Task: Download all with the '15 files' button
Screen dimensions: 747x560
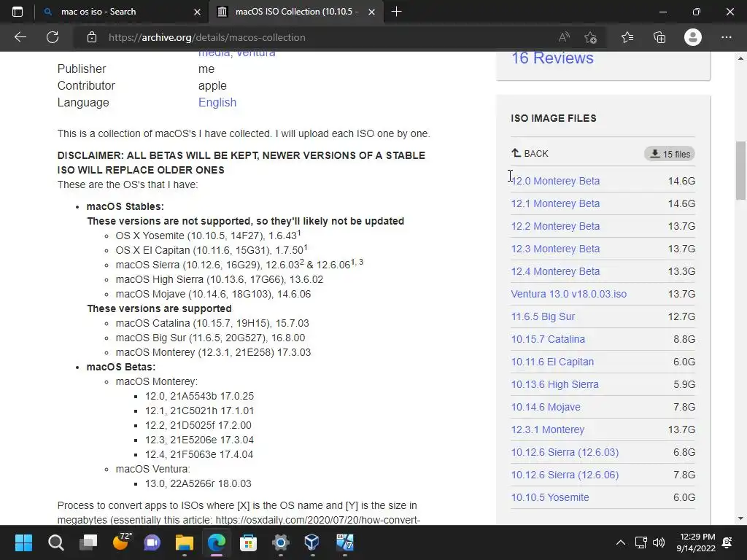Action: coord(670,154)
